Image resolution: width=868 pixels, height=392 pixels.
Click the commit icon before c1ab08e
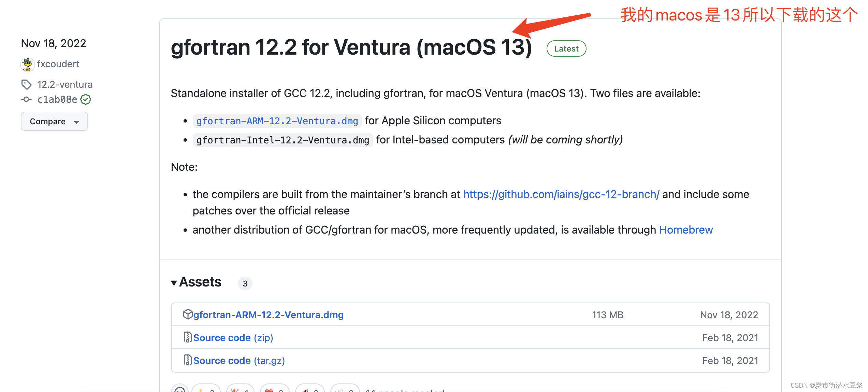27,99
